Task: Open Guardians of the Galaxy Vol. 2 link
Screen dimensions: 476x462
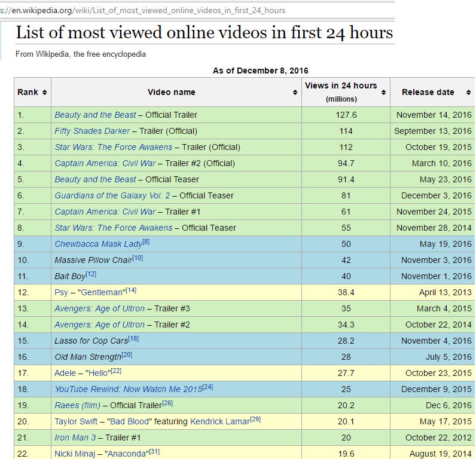Action: 112,195
